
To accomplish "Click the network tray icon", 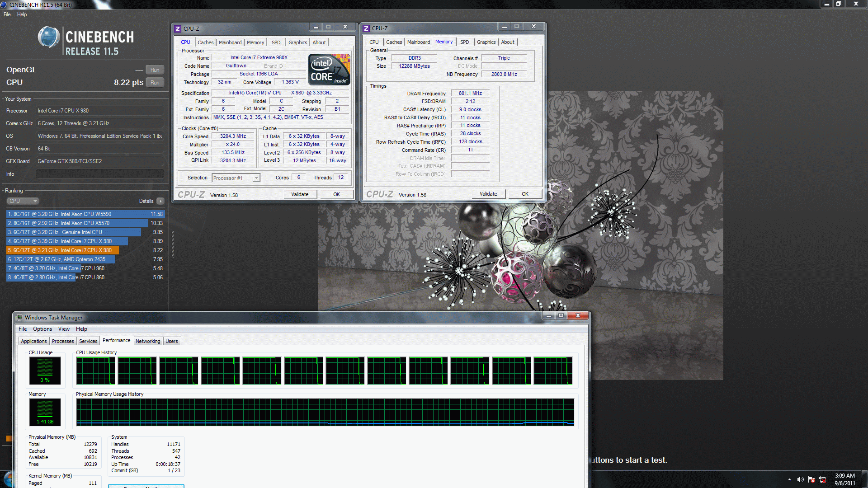I will (822, 479).
